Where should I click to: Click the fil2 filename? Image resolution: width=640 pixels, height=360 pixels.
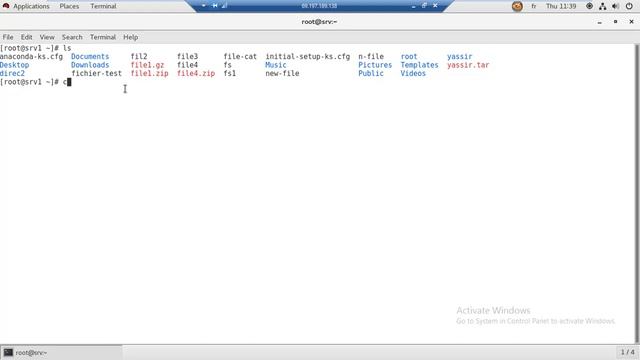139,57
